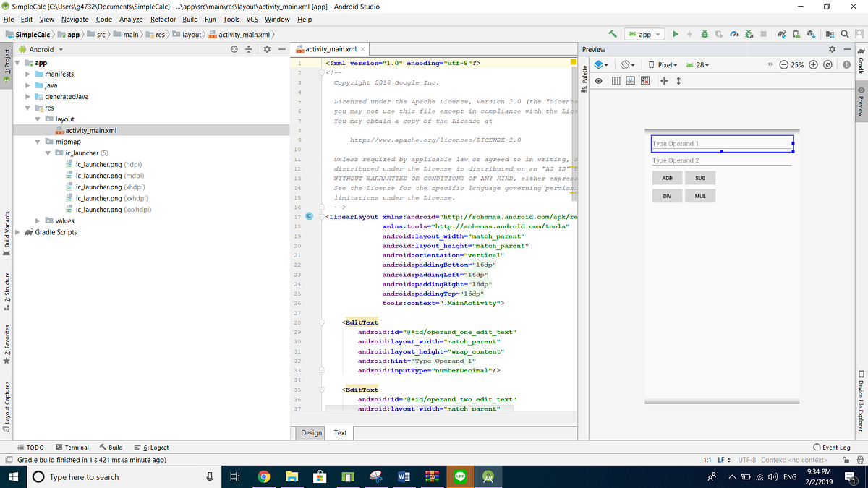868x488 pixels.
Task: Click the Clear Constraints icon in preview
Action: coord(646,81)
